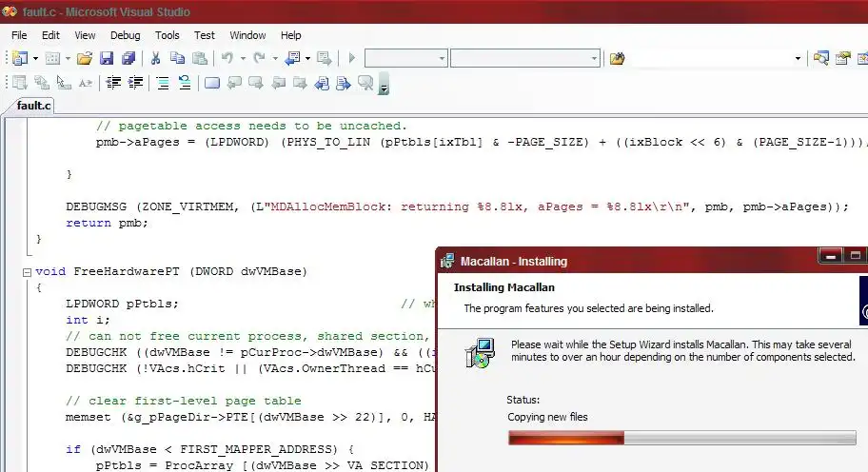Open the Edit menu

pyautogui.click(x=50, y=35)
